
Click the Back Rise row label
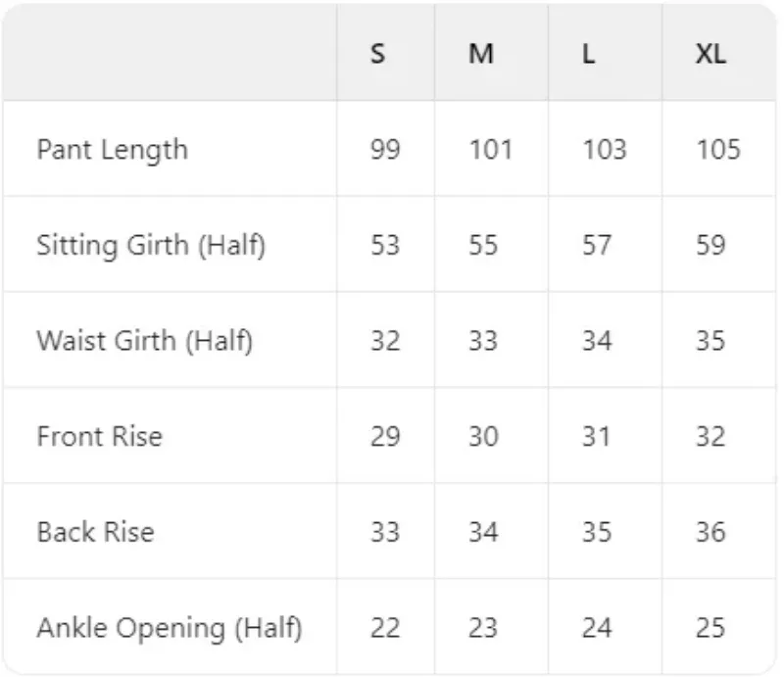(x=95, y=532)
